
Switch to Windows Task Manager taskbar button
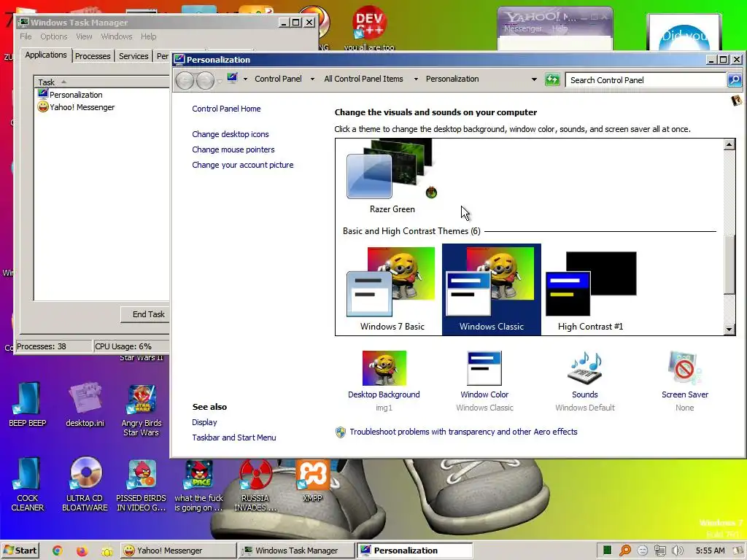coord(296,551)
